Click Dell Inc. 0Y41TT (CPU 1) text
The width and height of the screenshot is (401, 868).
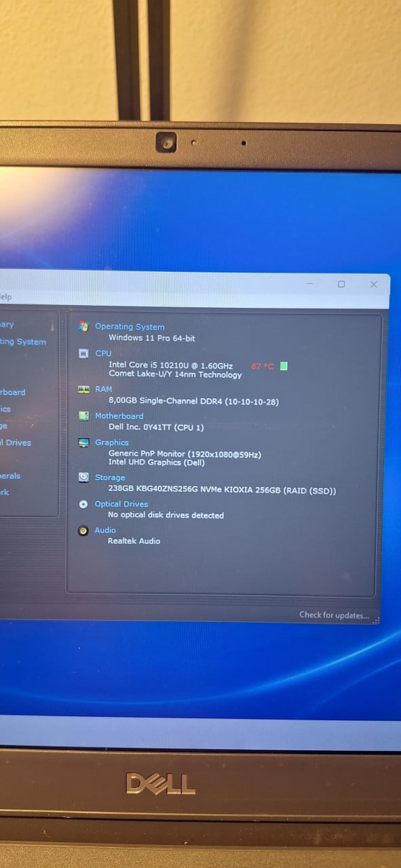click(156, 427)
